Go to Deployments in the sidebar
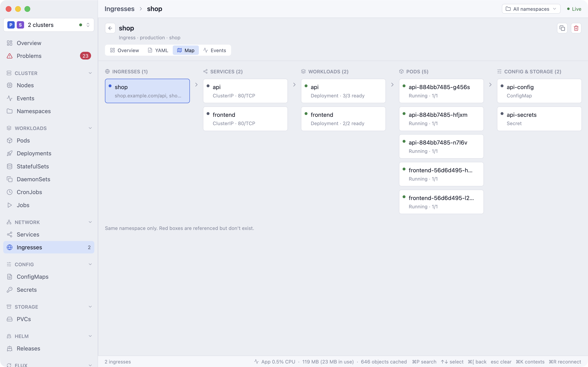 [x=49, y=153]
